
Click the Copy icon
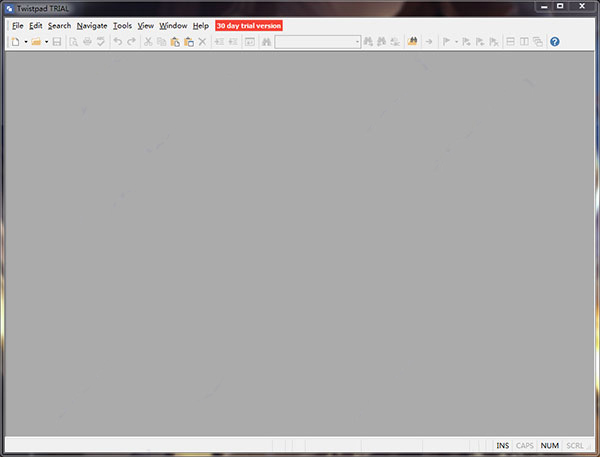[x=161, y=42]
